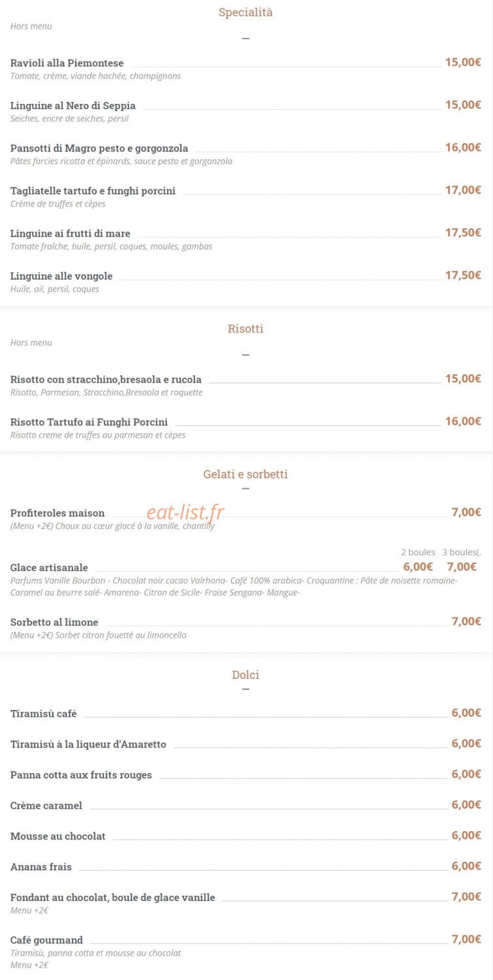493x980 pixels.
Task: Select the Café gourmand dessert
Action: (46, 940)
